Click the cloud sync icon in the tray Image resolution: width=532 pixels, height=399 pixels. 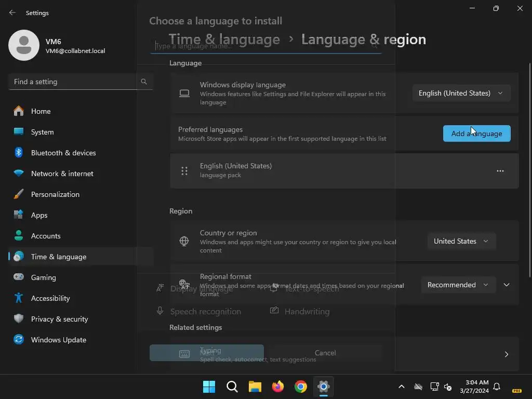point(418,387)
